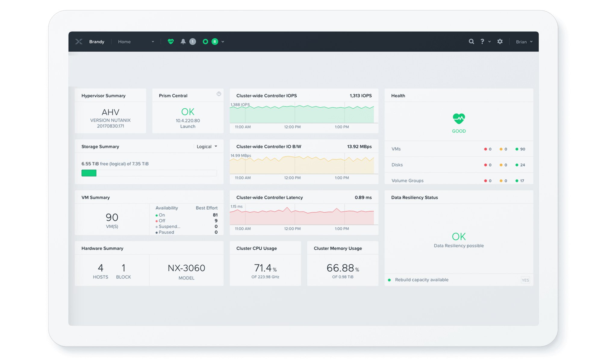Click Prism Central info help icon

[219, 94]
